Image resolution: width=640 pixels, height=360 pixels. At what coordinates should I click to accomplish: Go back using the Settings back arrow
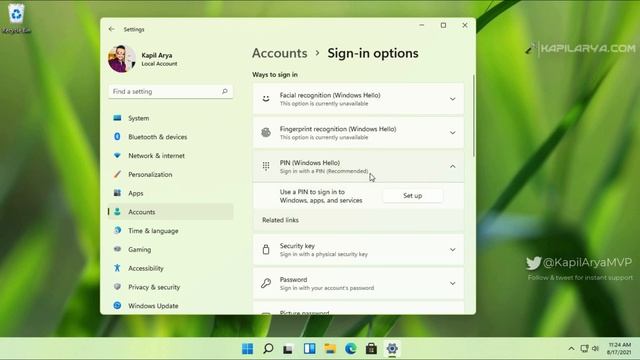click(111, 29)
